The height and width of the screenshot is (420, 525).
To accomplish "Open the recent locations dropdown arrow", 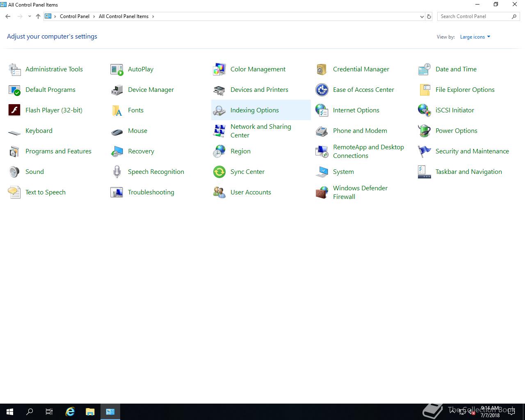I will [30, 16].
